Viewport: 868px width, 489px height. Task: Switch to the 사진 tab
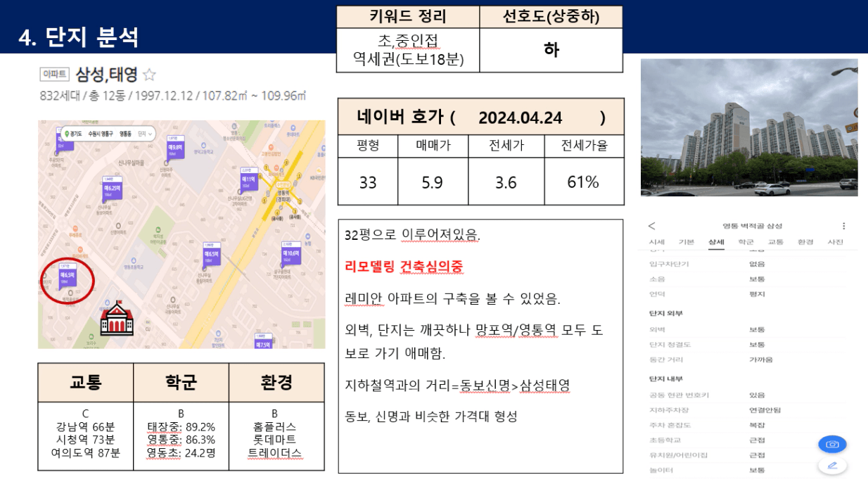[x=835, y=242]
